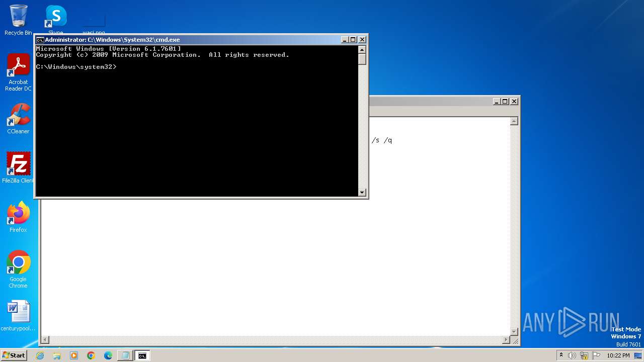Click Notepad horizontal scroll left arrow
This screenshot has width=644, height=362.
(x=45, y=340)
